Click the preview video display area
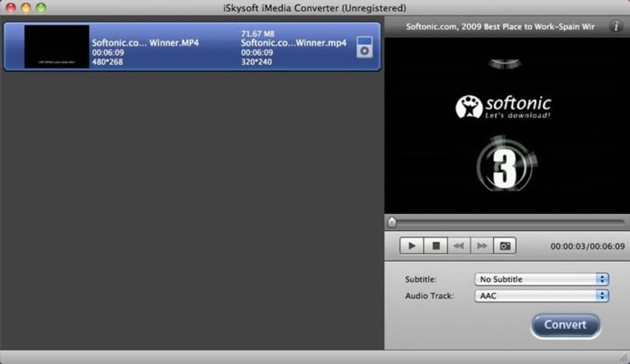Screen dimensions: 630x364 507,126
